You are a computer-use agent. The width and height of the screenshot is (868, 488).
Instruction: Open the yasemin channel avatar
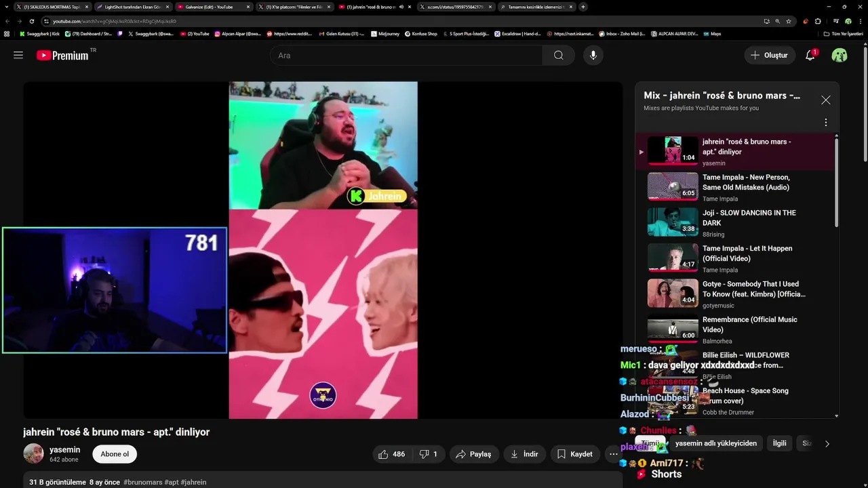(33, 454)
